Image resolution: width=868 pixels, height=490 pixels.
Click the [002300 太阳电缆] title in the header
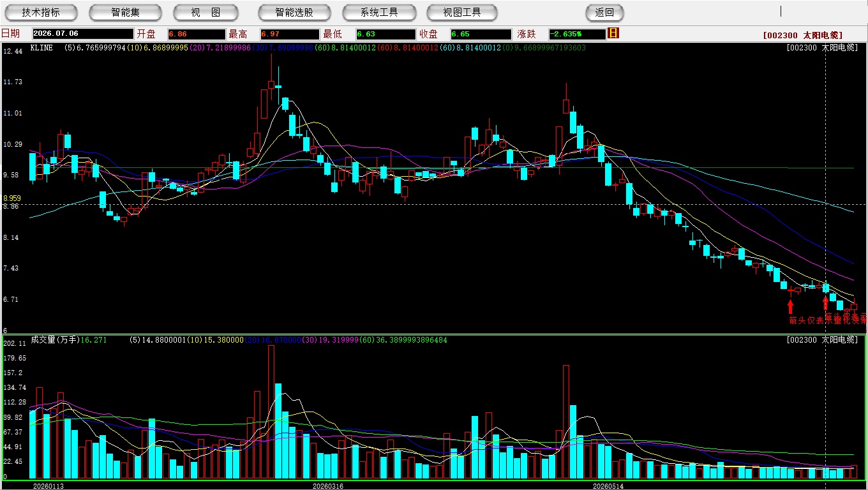pyautogui.click(x=802, y=36)
